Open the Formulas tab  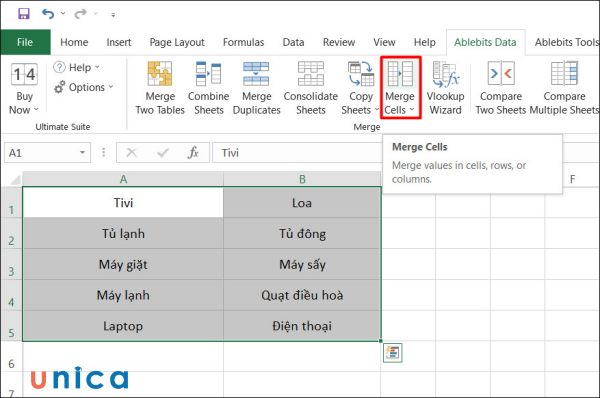pyautogui.click(x=243, y=42)
